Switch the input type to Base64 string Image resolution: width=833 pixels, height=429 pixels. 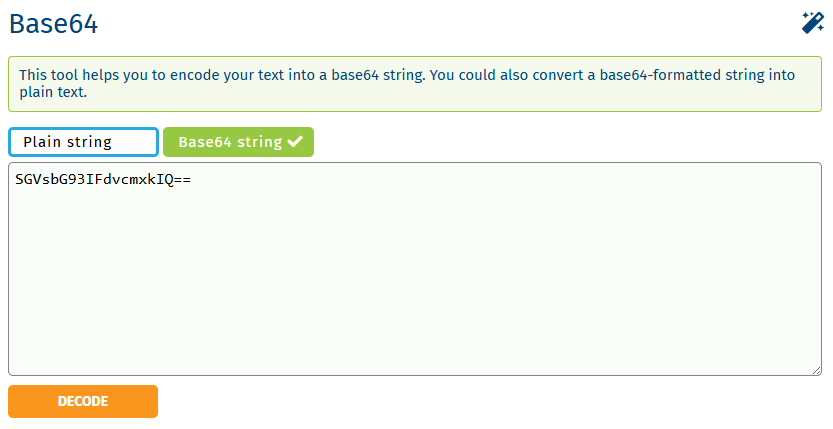click(x=238, y=142)
